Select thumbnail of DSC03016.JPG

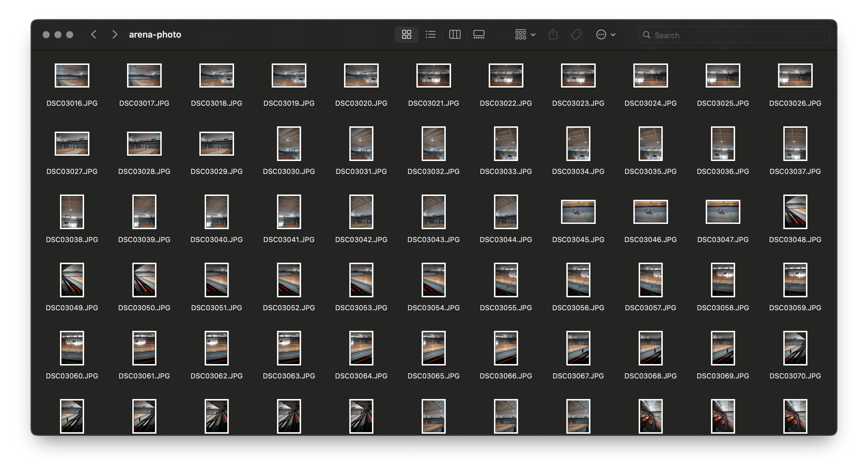click(x=72, y=76)
